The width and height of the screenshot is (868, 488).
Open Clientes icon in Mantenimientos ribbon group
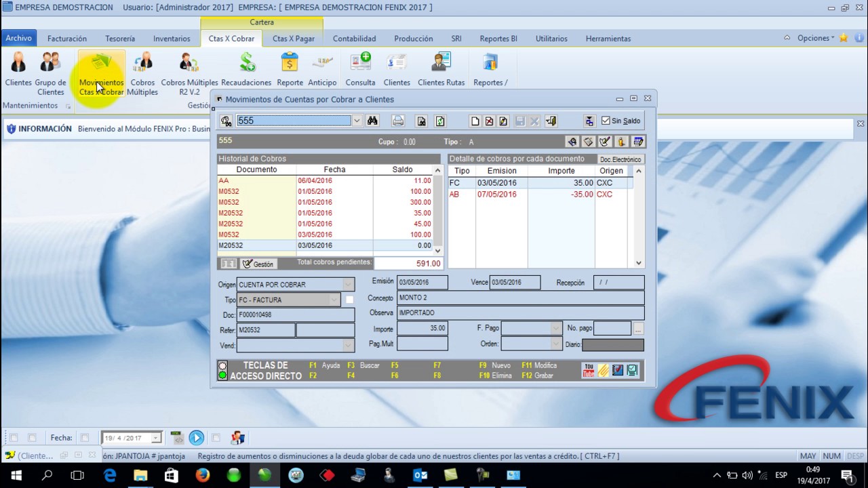(x=18, y=70)
